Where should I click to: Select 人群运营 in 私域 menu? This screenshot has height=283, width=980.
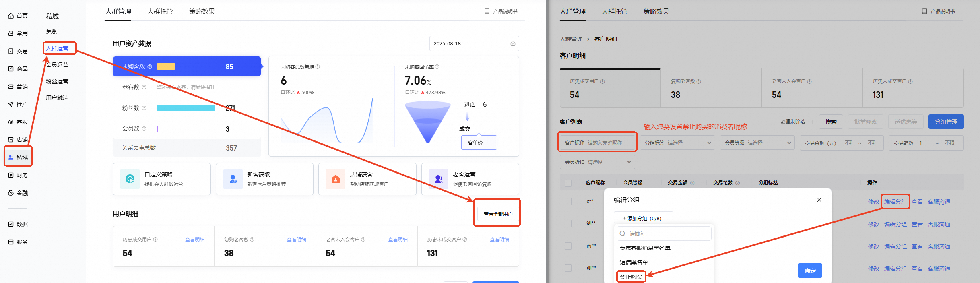point(57,48)
